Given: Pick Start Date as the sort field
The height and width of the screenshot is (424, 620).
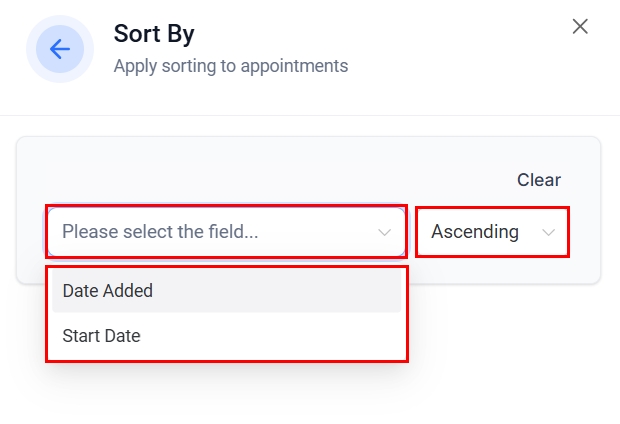Looking at the screenshot, I should (x=102, y=336).
